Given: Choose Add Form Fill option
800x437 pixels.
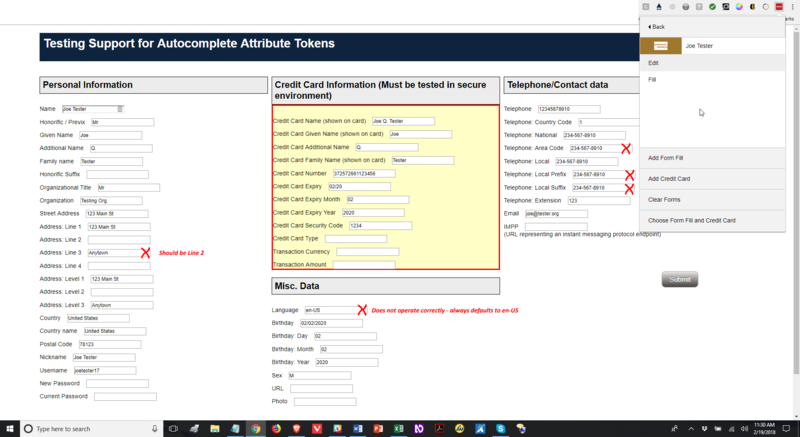Looking at the screenshot, I should 665,157.
